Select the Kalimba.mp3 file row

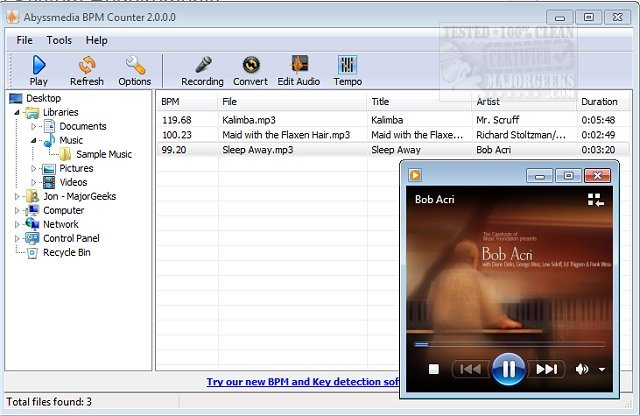coord(393,120)
